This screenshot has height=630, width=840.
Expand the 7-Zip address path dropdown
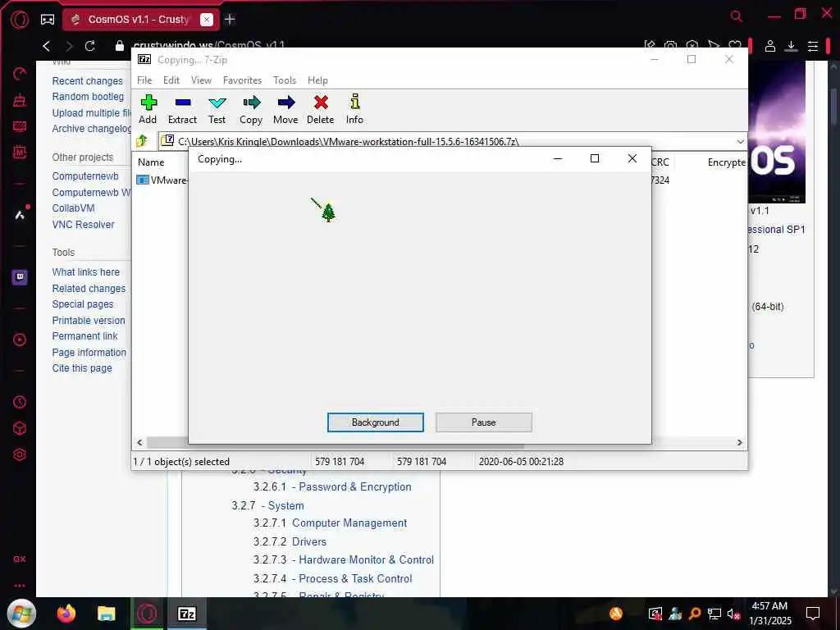[741, 141]
